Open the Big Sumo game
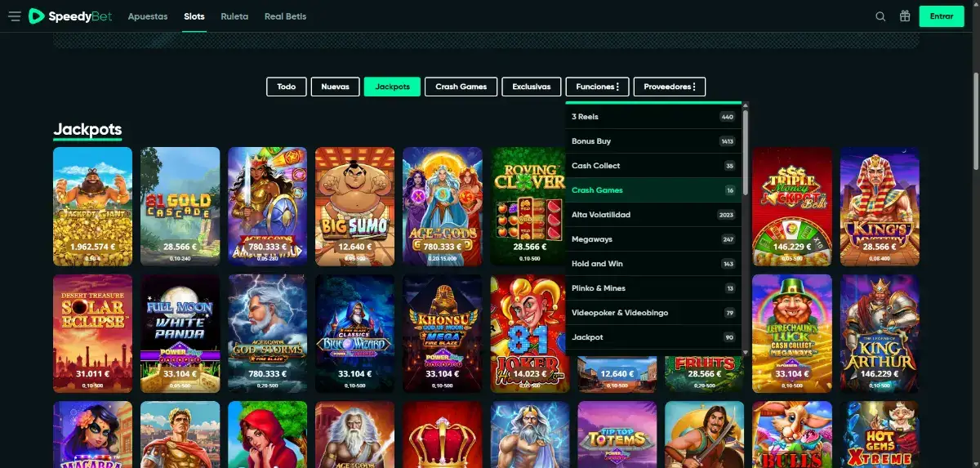 tap(354, 206)
